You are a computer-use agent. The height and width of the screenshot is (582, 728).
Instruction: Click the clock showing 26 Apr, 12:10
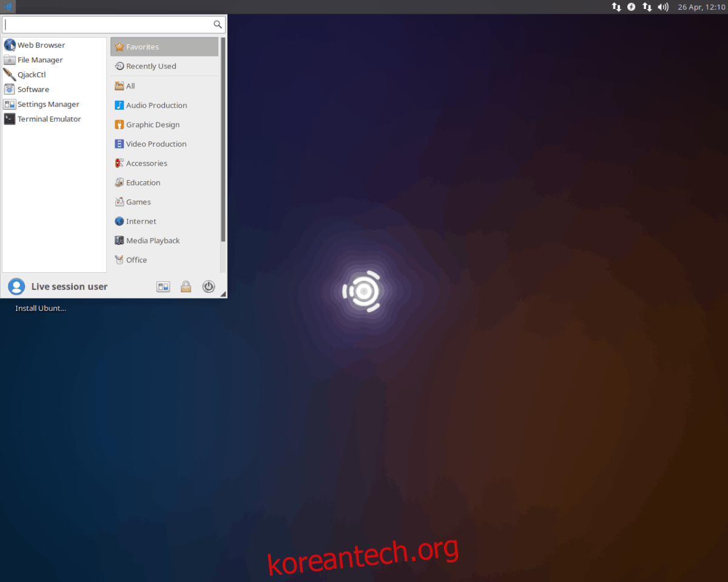(x=701, y=7)
